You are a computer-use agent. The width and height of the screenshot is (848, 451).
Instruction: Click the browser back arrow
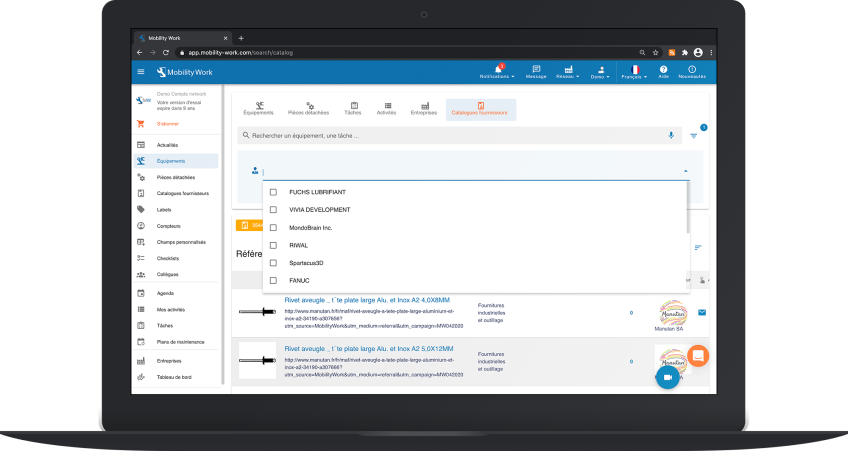tap(140, 52)
